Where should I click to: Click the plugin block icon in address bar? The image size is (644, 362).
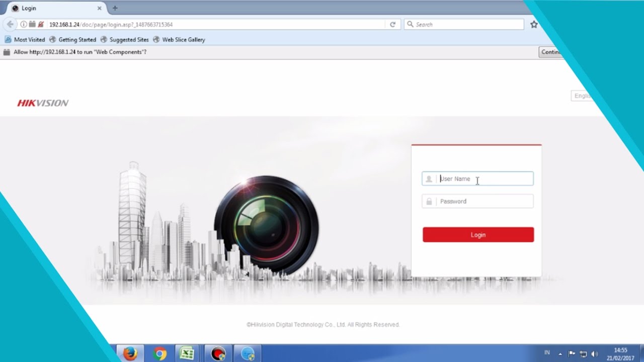[x=32, y=24]
